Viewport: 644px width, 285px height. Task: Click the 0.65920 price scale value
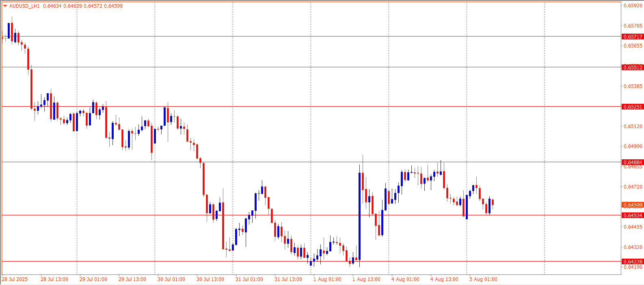pyautogui.click(x=633, y=6)
